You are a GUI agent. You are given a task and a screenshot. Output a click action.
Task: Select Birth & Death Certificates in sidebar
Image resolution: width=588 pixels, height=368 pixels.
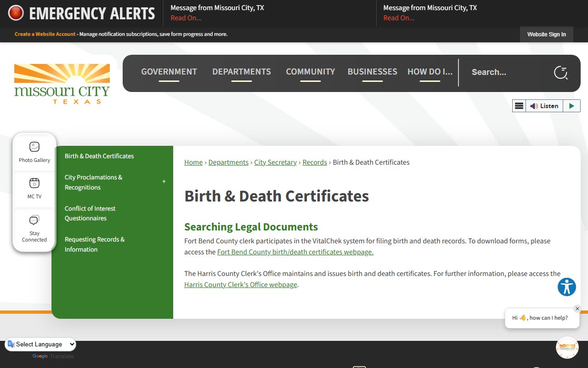[99, 156]
